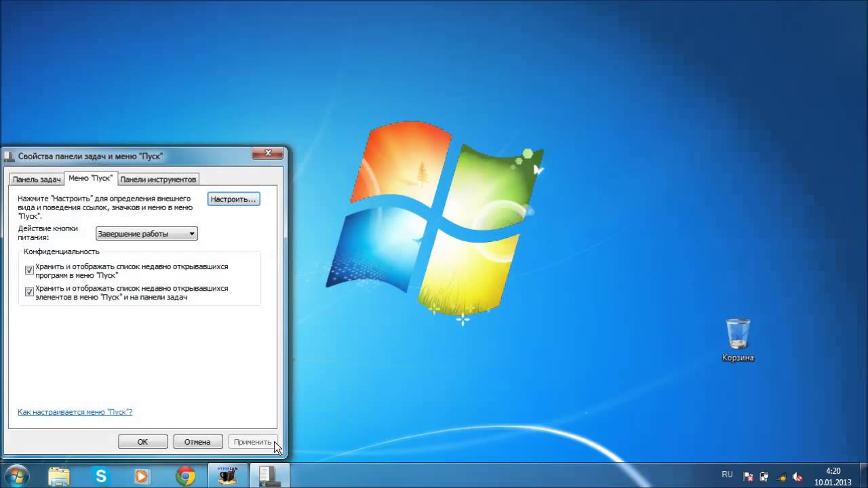Click the muted volume speaker icon
Screen dimensions: 868x488
click(x=797, y=476)
